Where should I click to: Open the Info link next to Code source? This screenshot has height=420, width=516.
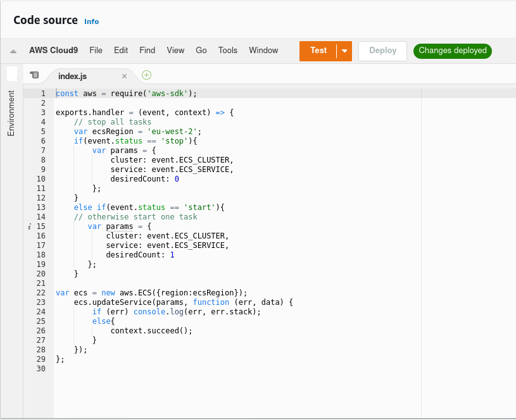click(92, 22)
